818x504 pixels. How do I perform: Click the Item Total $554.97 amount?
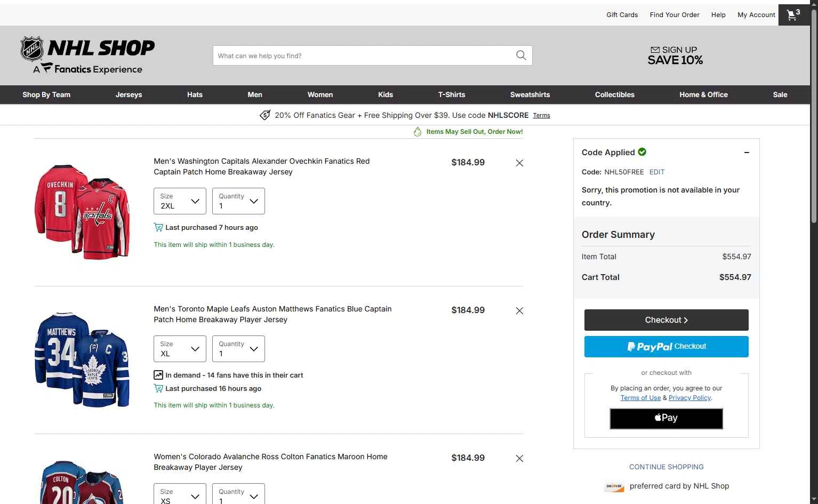click(x=737, y=257)
